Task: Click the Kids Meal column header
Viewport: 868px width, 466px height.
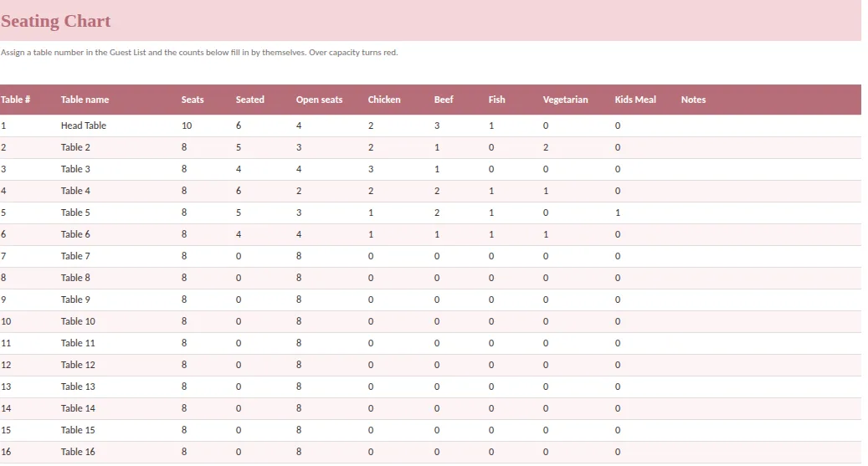Action: (x=635, y=100)
